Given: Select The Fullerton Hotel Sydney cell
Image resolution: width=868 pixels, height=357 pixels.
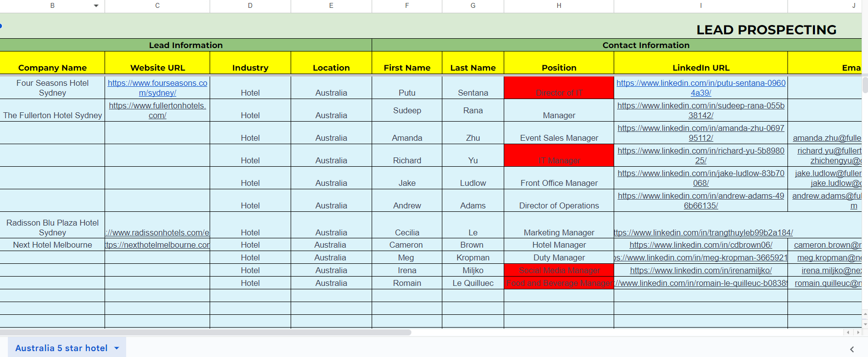Looking at the screenshot, I should [x=53, y=110].
